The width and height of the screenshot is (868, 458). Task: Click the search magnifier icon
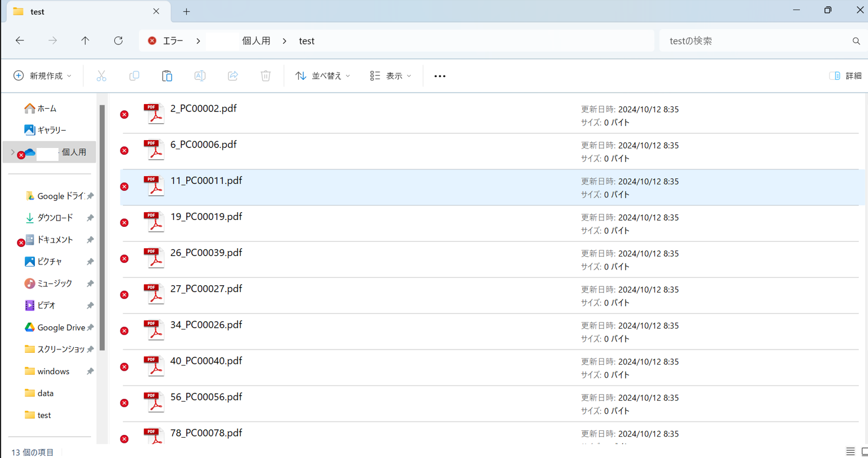coord(856,41)
